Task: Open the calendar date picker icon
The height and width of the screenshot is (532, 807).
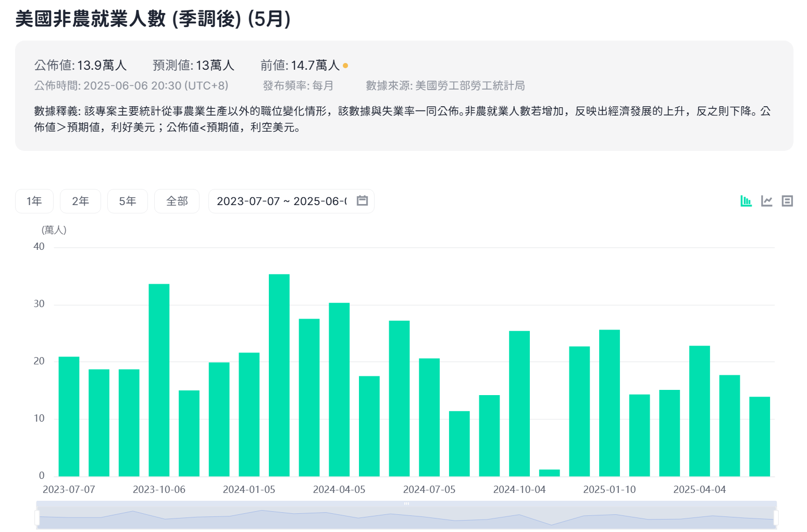Action: pos(362,201)
